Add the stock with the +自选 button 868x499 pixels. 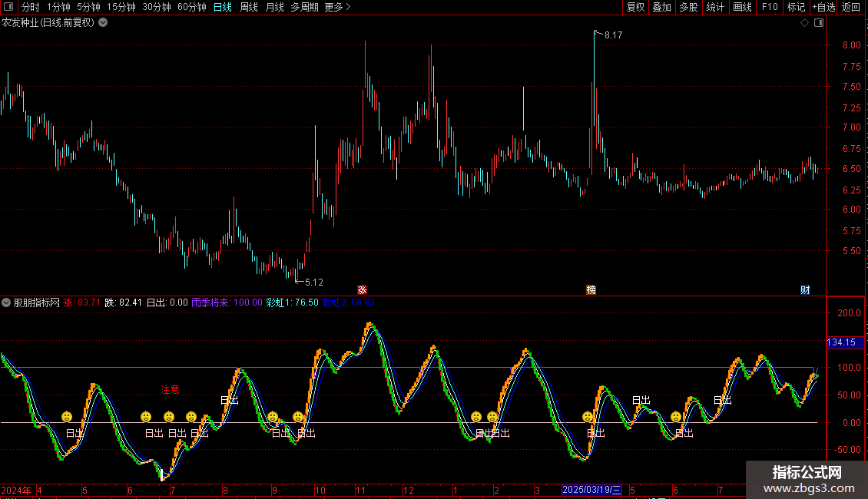pos(823,7)
